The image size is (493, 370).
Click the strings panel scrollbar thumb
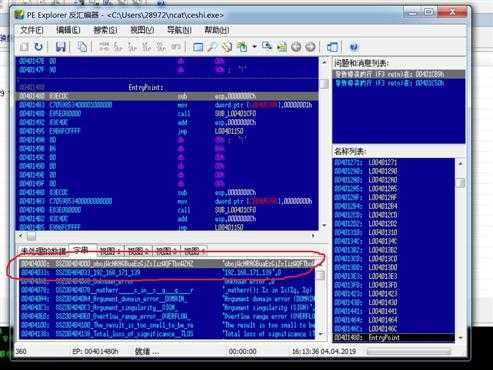pyautogui.click(x=321, y=275)
